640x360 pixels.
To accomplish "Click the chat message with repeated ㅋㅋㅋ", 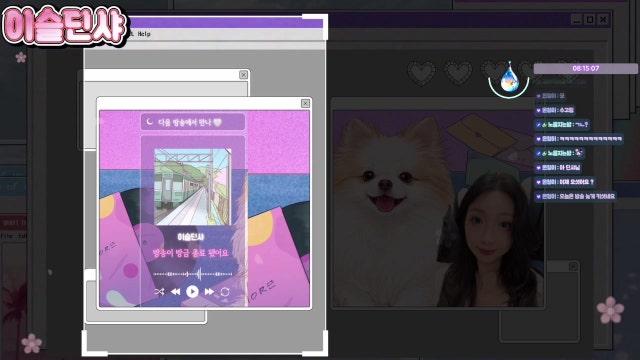I will pos(579,139).
